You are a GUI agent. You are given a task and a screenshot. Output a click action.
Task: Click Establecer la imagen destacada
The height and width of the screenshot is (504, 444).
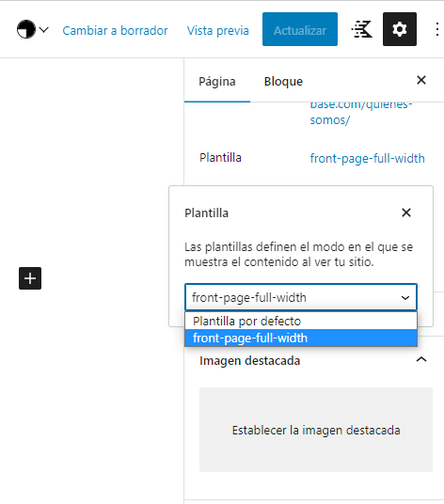(x=316, y=430)
